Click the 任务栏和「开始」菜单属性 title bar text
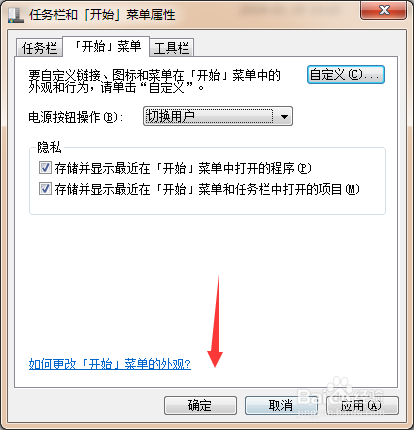 102,15
